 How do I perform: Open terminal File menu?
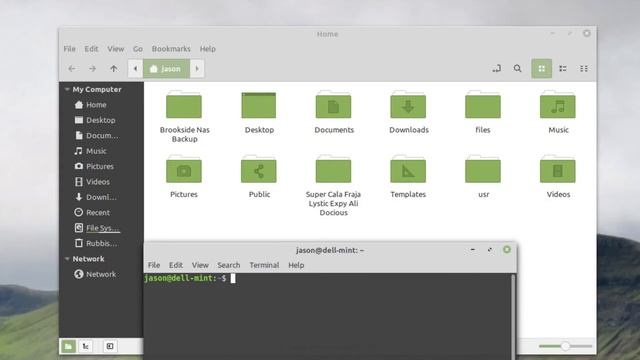point(154,265)
